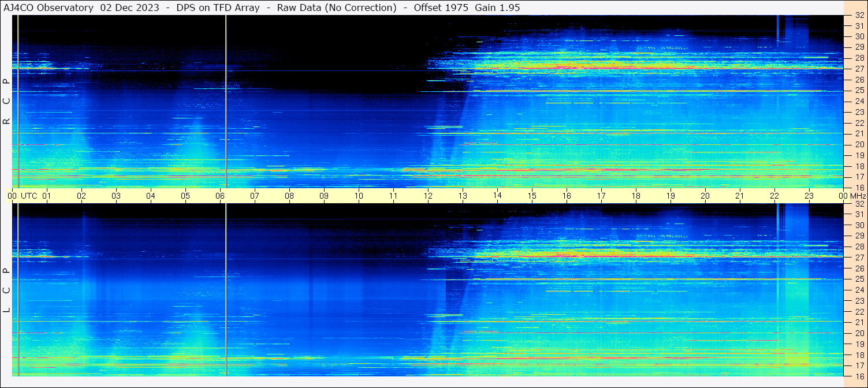Click the R C P polarization label
Screen dimensions: 868x388
[x=7, y=102]
